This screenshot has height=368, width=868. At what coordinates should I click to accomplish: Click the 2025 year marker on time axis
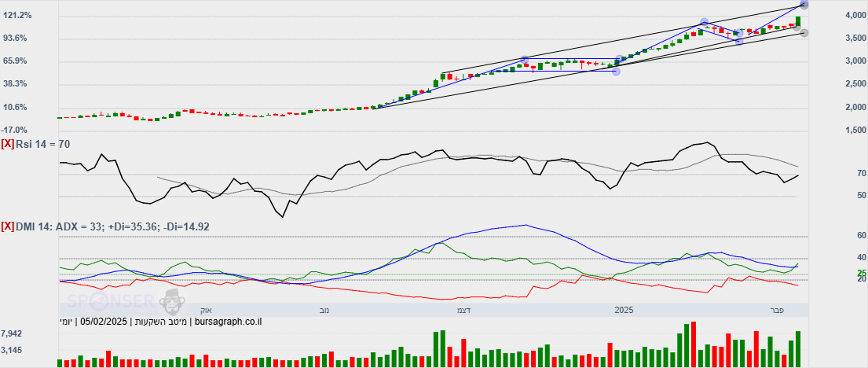[624, 310]
